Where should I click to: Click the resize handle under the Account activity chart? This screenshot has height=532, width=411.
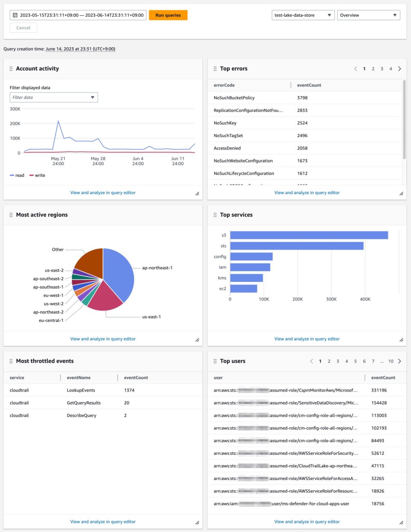(x=197, y=193)
